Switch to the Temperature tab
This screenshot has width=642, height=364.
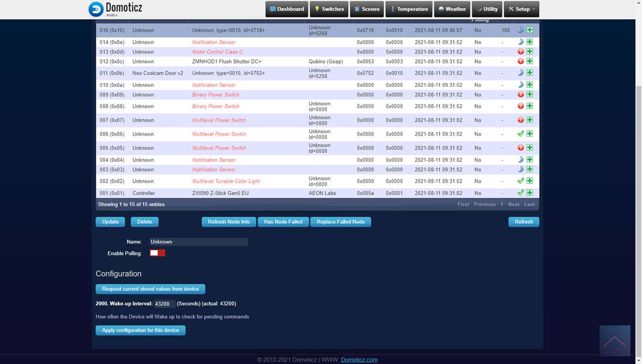pyautogui.click(x=409, y=9)
